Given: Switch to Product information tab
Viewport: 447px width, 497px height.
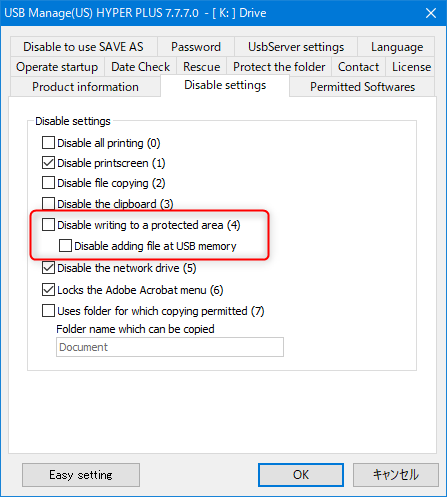Looking at the screenshot, I should (x=85, y=87).
